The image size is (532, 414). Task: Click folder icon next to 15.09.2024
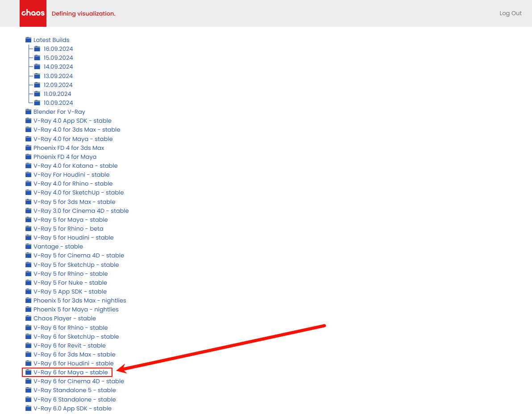click(x=37, y=58)
